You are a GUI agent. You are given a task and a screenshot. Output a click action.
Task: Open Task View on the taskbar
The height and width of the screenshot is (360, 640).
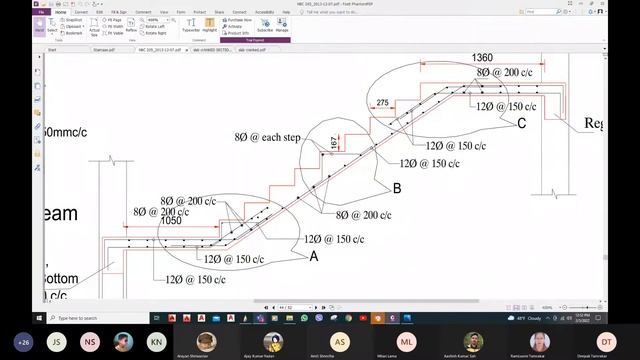157,318
